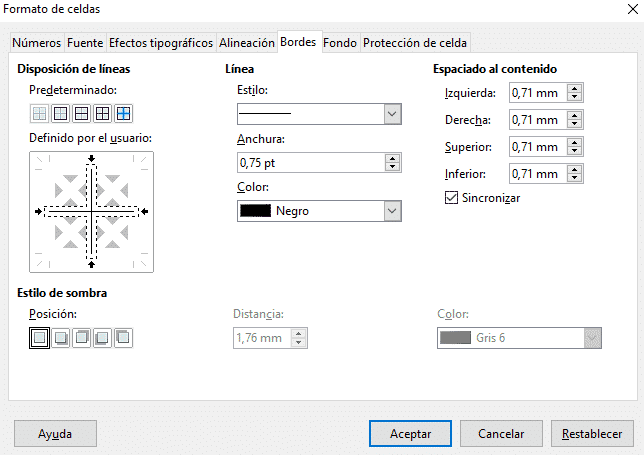Choose shadow position top left icon
The width and height of the screenshot is (644, 455).
pos(123,338)
